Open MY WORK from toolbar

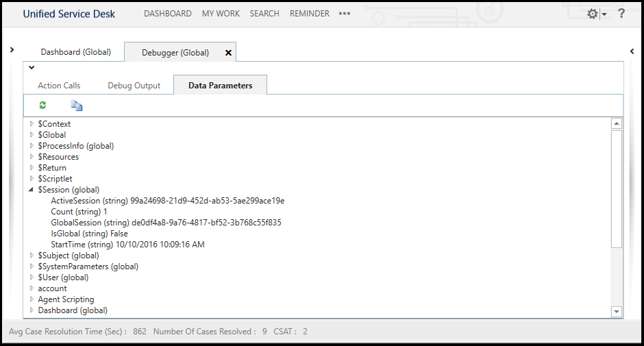(221, 14)
